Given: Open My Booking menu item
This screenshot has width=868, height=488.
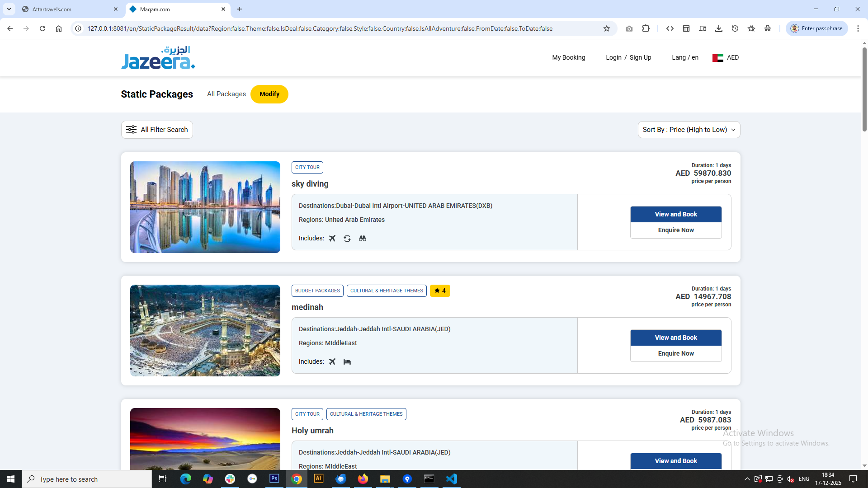Looking at the screenshot, I should point(568,57).
